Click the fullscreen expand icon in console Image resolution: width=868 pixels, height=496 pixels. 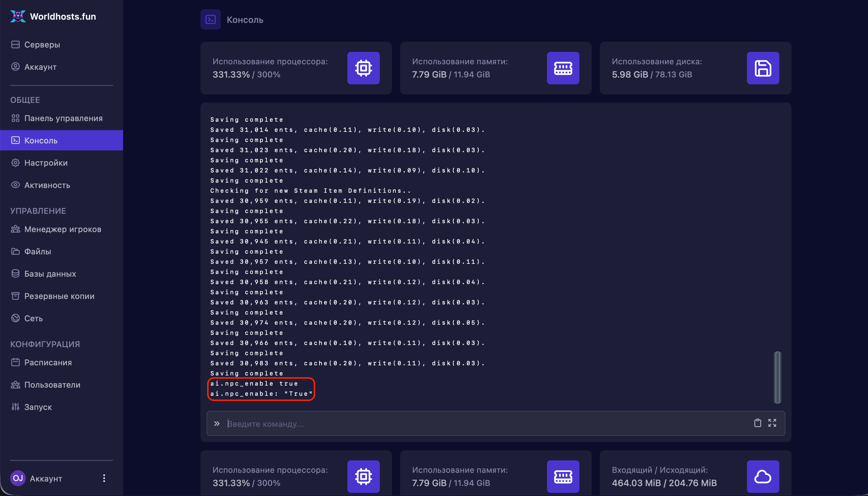(772, 423)
